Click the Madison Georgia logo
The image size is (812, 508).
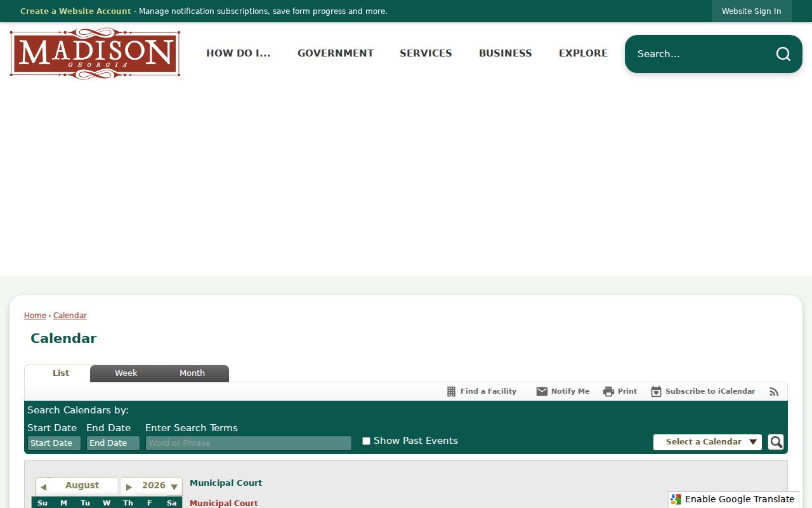coord(95,53)
